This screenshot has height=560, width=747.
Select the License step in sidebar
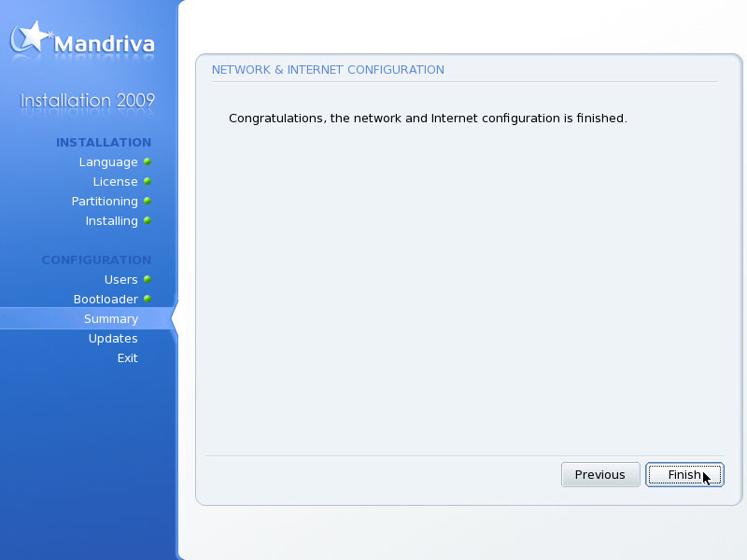point(115,181)
